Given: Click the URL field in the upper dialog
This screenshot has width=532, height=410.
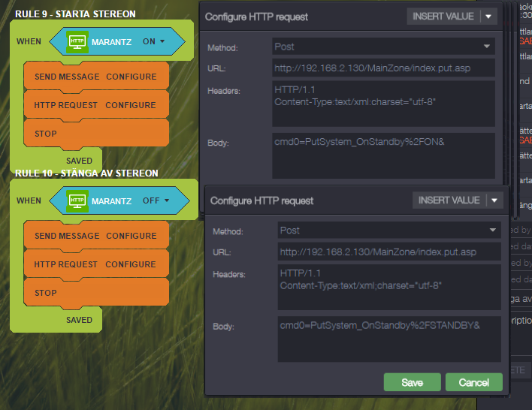Looking at the screenshot, I should [383, 68].
